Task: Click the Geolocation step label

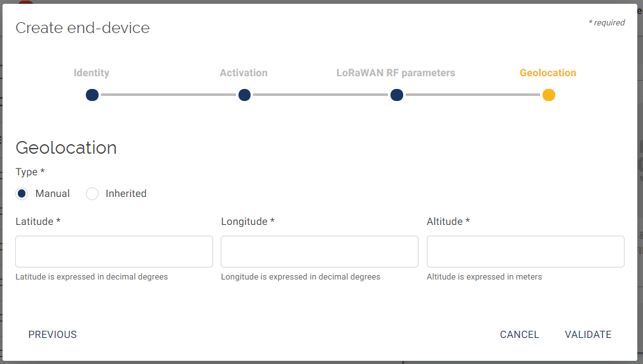Action: coord(548,73)
